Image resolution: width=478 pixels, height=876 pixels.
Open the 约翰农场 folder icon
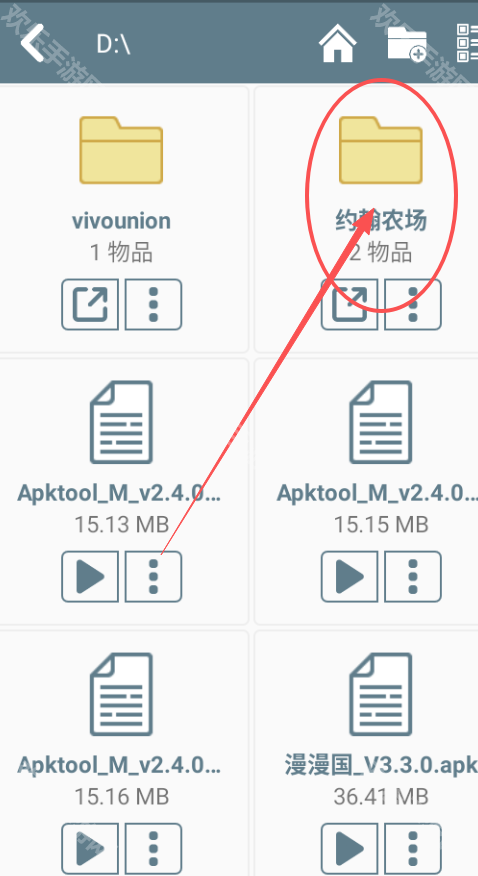pyautogui.click(x=381, y=150)
